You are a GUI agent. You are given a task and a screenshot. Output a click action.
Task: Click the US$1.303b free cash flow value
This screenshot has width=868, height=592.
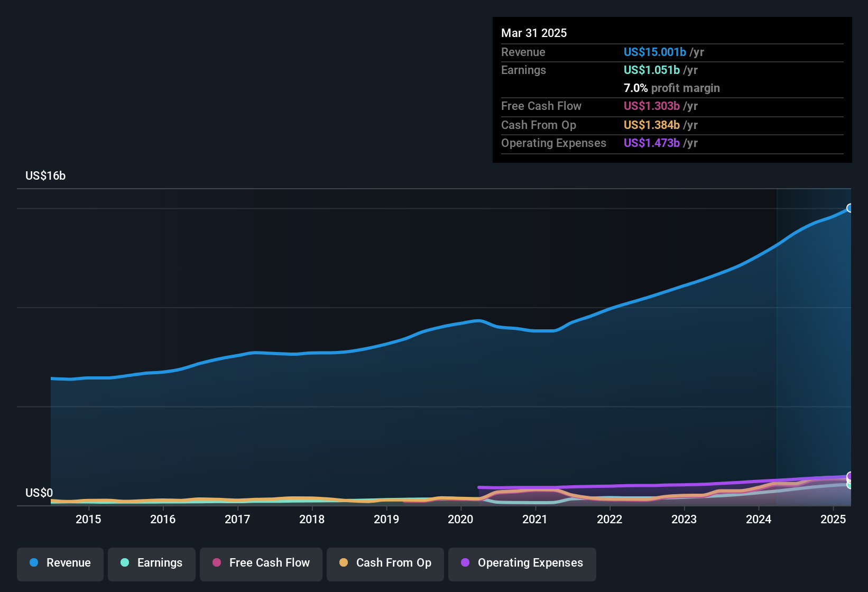point(652,106)
